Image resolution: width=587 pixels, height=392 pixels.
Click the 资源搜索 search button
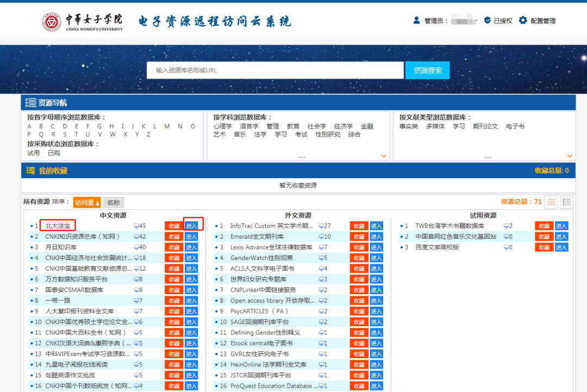427,70
